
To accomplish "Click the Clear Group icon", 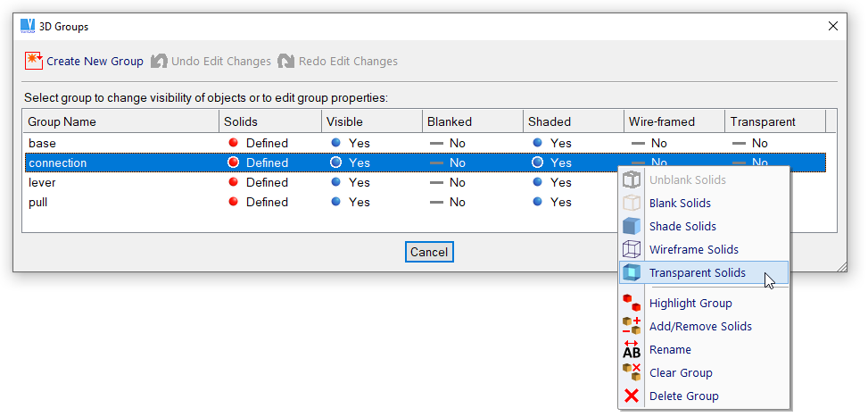I will 632,373.
